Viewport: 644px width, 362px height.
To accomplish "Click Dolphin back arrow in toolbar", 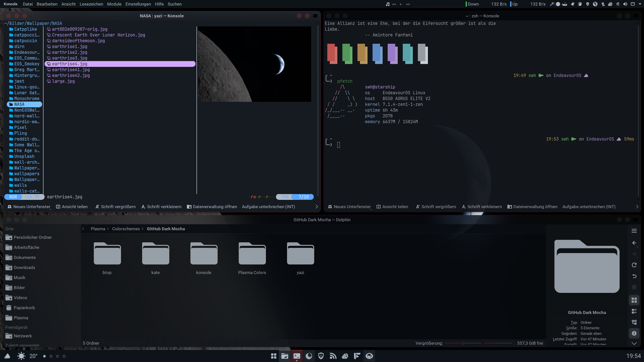I will click(634, 243).
